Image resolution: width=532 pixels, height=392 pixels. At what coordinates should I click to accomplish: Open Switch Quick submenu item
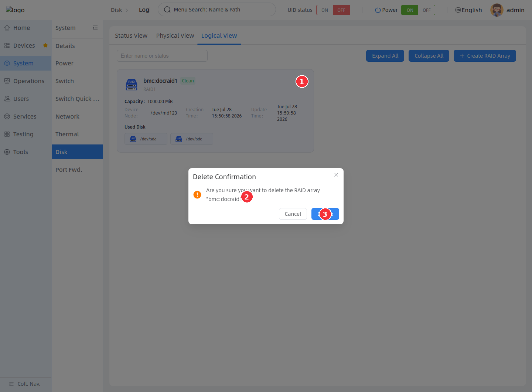[x=77, y=99]
